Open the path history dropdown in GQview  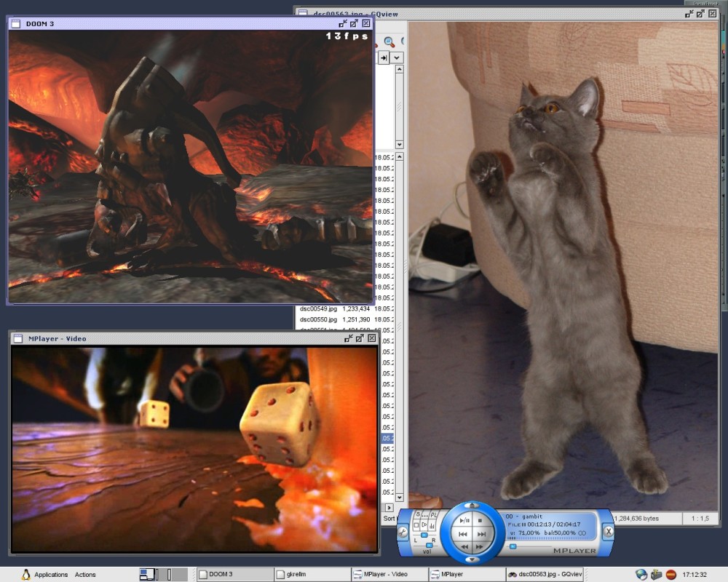(x=397, y=58)
